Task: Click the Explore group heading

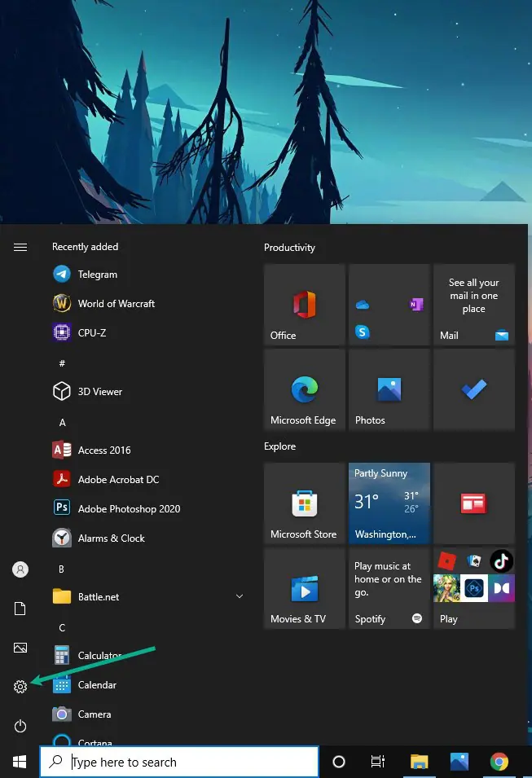Action: 279,446
